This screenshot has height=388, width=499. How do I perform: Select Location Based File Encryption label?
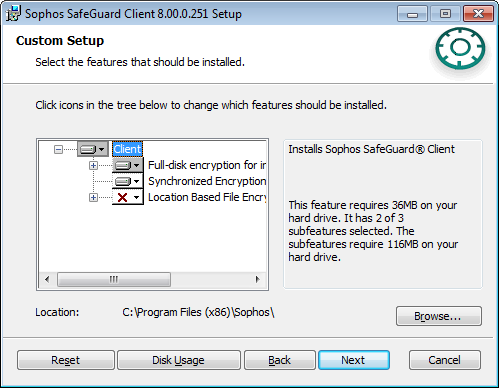pyautogui.click(x=207, y=197)
